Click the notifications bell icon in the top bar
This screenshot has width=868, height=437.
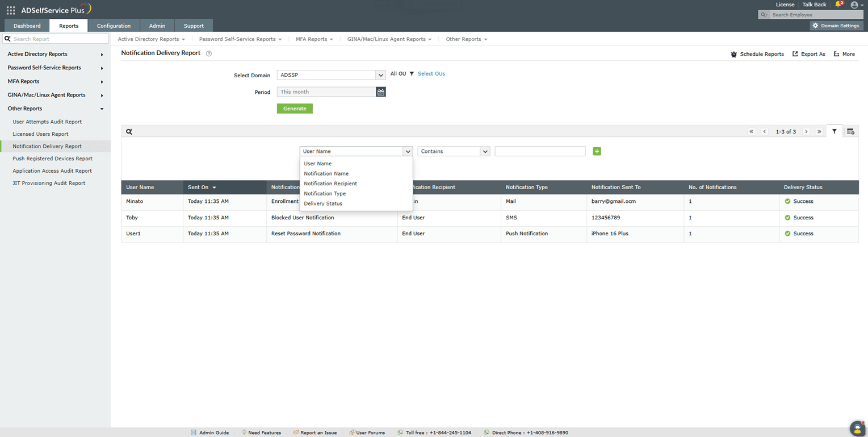(x=838, y=5)
